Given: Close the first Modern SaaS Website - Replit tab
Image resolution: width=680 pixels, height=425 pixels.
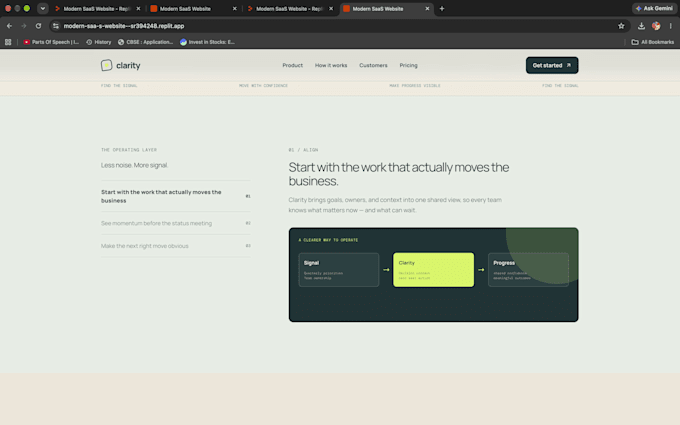Looking at the screenshot, I should pos(138,9).
